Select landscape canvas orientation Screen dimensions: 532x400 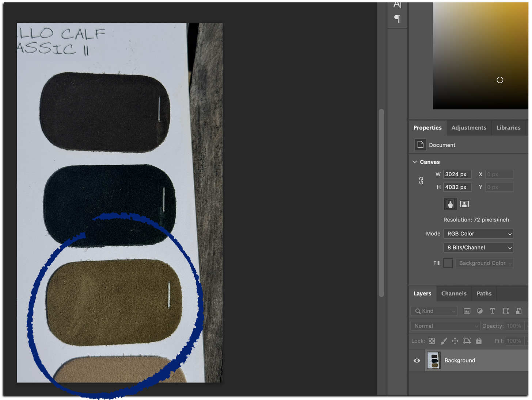pos(464,204)
